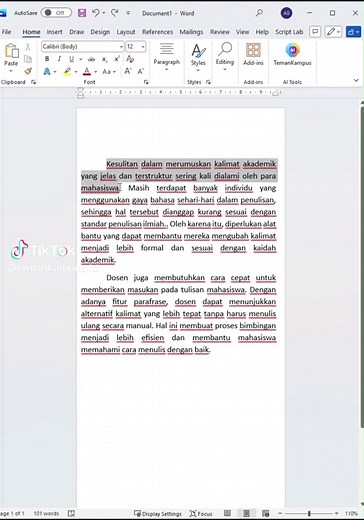The width and height of the screenshot is (364, 520).
Task: Adjust the zoom slider handle
Action: [309, 513]
